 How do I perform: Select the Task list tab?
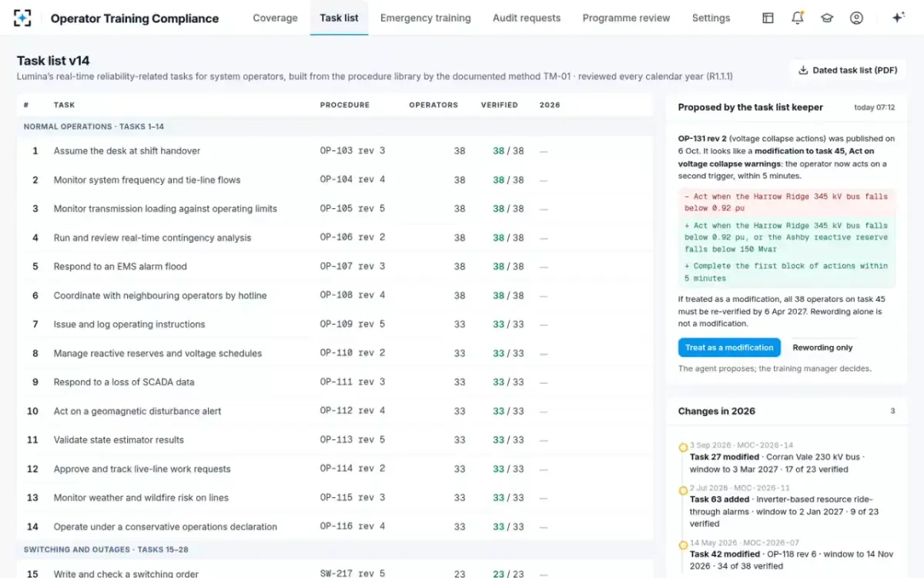click(339, 18)
